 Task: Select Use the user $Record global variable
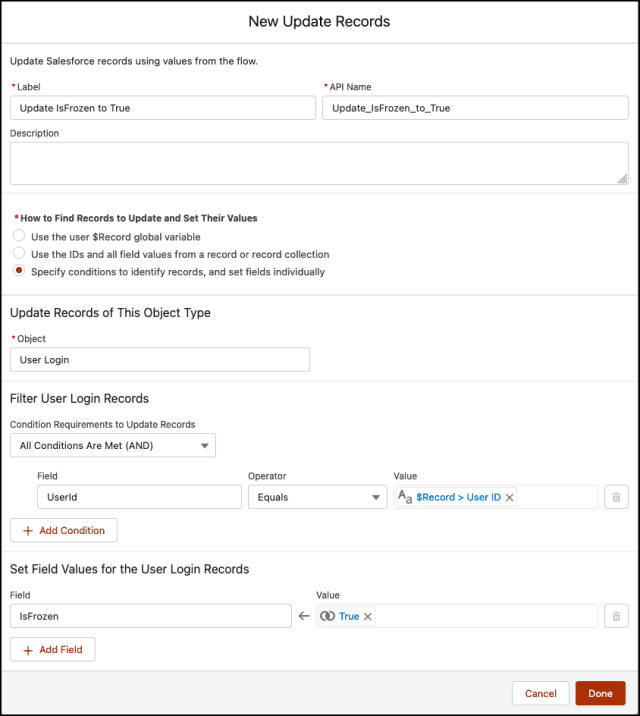[x=19, y=236]
